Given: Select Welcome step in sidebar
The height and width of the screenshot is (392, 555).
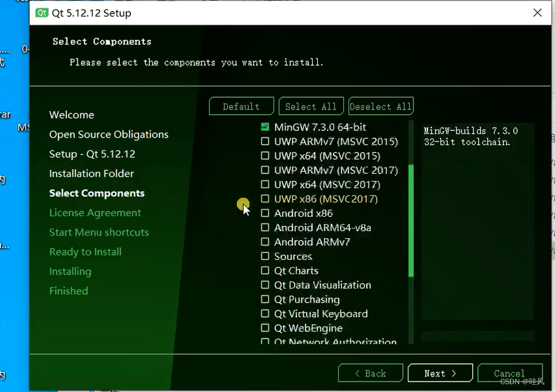Looking at the screenshot, I should click(x=72, y=115).
